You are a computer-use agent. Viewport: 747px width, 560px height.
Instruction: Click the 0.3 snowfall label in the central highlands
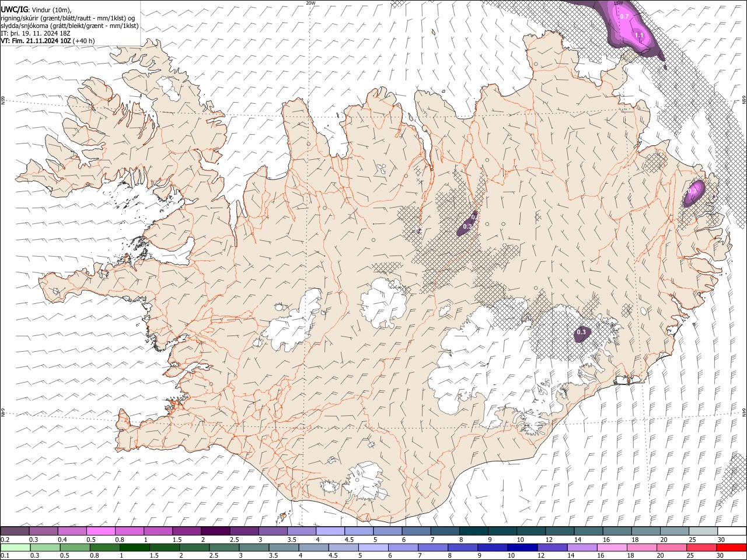coord(467,226)
